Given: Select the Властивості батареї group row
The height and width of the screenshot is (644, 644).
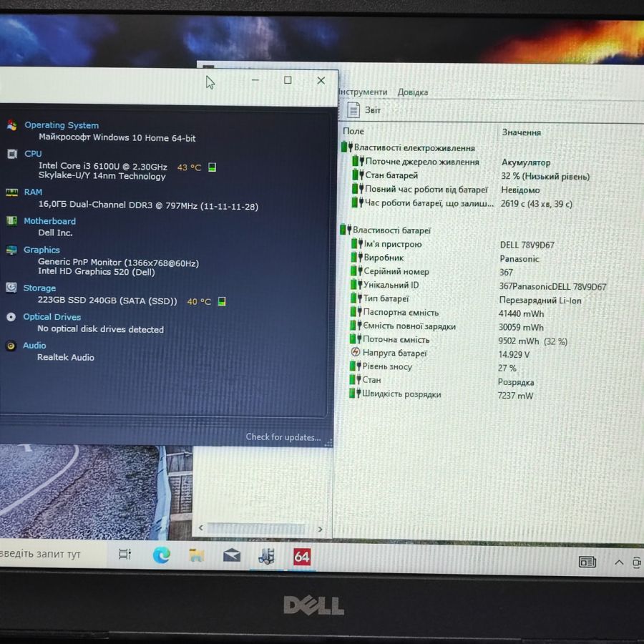Looking at the screenshot, I should [386, 230].
